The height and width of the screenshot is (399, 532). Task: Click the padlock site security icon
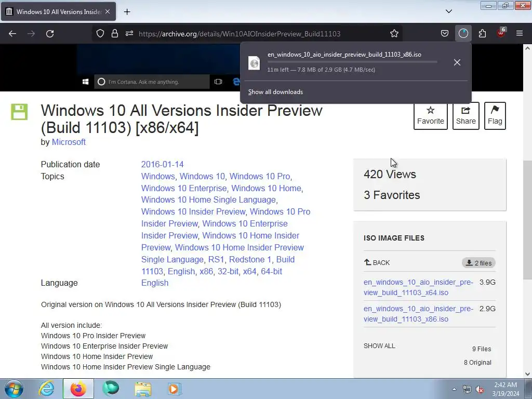coord(115,33)
